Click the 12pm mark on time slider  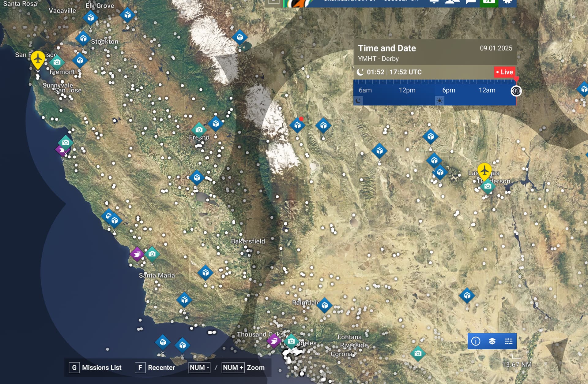click(407, 90)
